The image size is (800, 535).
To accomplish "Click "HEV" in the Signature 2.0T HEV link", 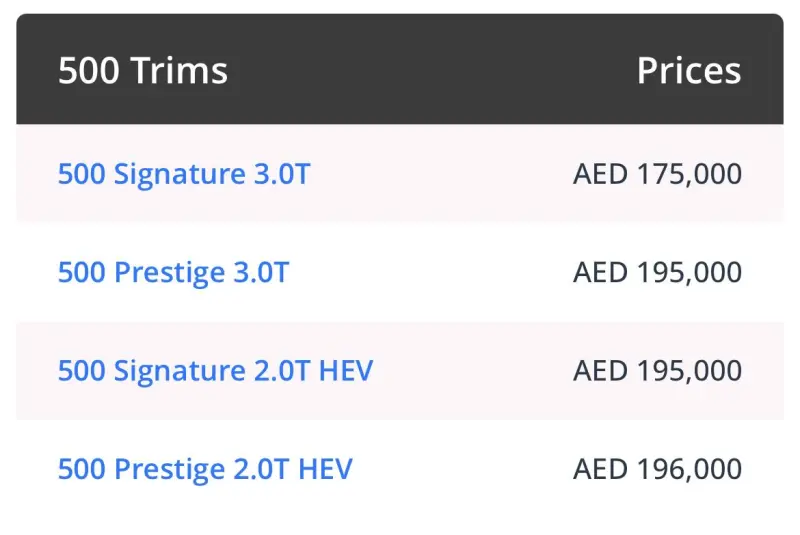I will 345,371.
